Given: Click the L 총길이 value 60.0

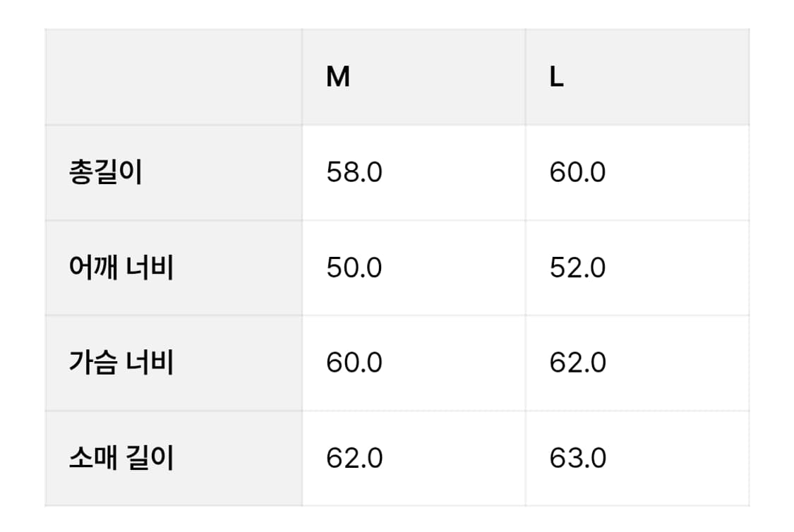Looking at the screenshot, I should pyautogui.click(x=577, y=173).
